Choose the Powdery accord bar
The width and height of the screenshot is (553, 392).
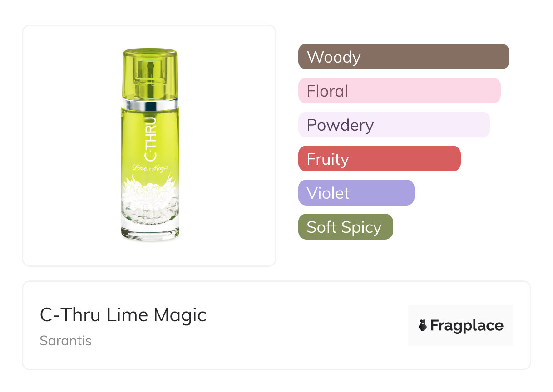point(394,125)
